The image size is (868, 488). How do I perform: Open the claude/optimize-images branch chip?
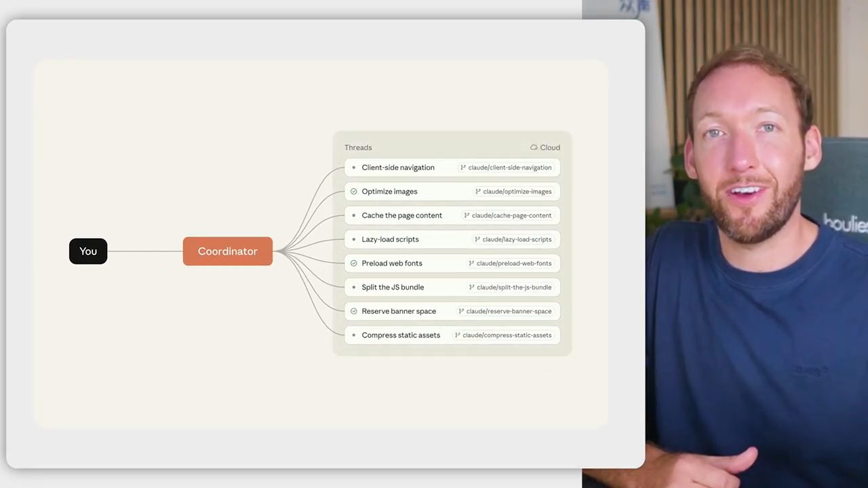(x=513, y=192)
